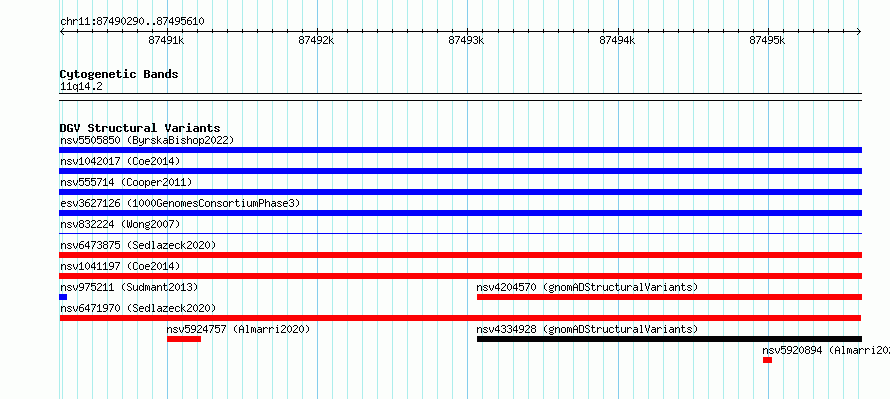Image resolution: width=890 pixels, height=399 pixels.
Task: Select the blue bar under nsv5505850
Action: [x=460, y=150]
